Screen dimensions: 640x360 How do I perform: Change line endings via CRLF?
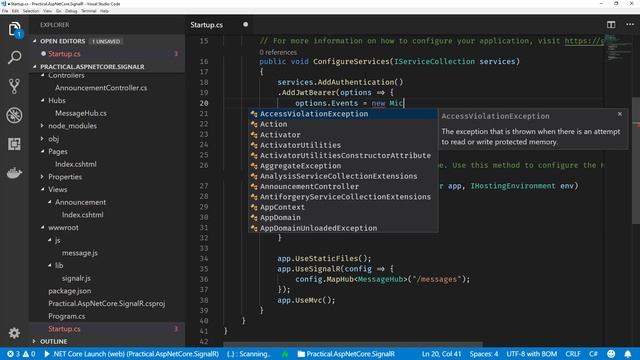(x=573, y=354)
